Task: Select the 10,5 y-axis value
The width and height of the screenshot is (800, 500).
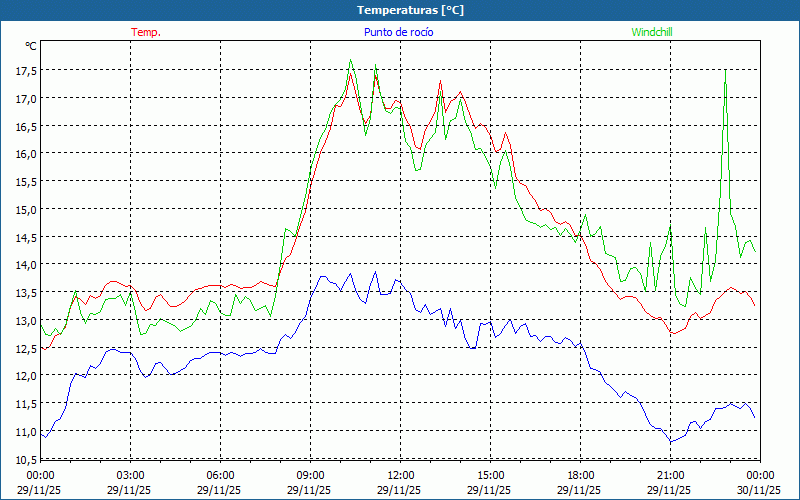Action: tap(25, 459)
